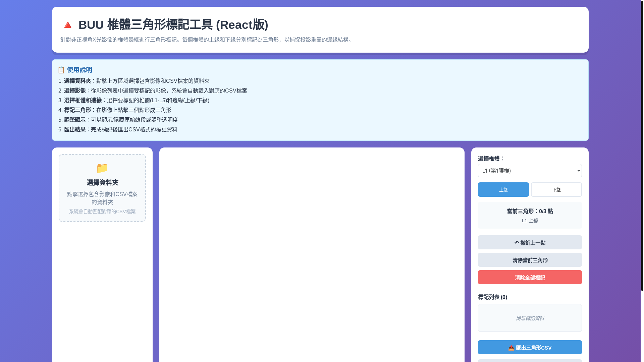
Task: Open the 選擇椎體 L1 (第1腰椎) dropdown
Action: (x=530, y=171)
